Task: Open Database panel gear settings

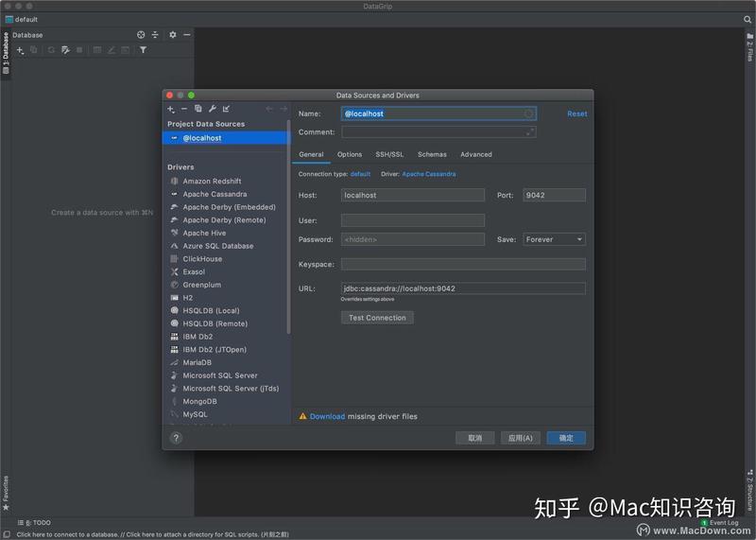Action: 173,35
